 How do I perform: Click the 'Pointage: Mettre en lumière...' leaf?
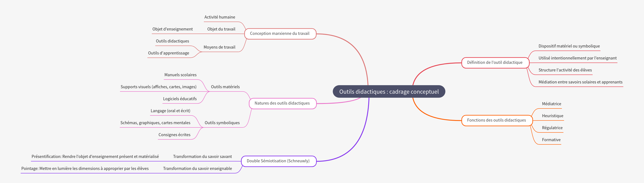[x=85, y=168]
